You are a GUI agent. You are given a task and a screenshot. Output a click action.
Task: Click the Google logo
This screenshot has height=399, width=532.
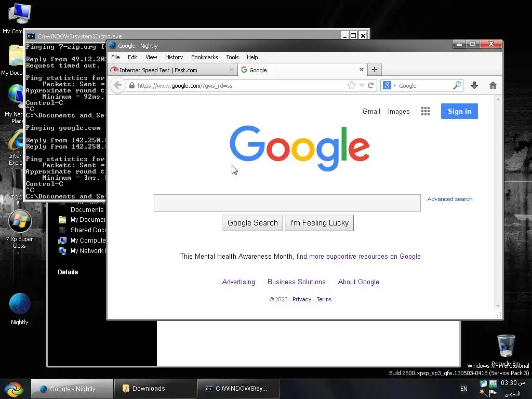pos(300,148)
